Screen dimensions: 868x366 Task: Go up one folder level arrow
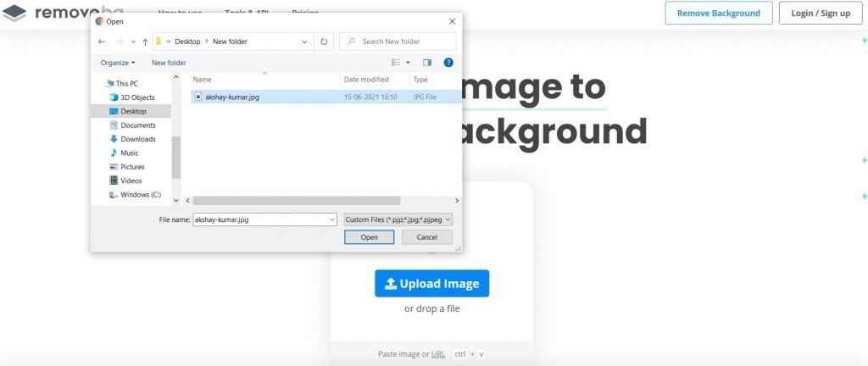point(145,42)
